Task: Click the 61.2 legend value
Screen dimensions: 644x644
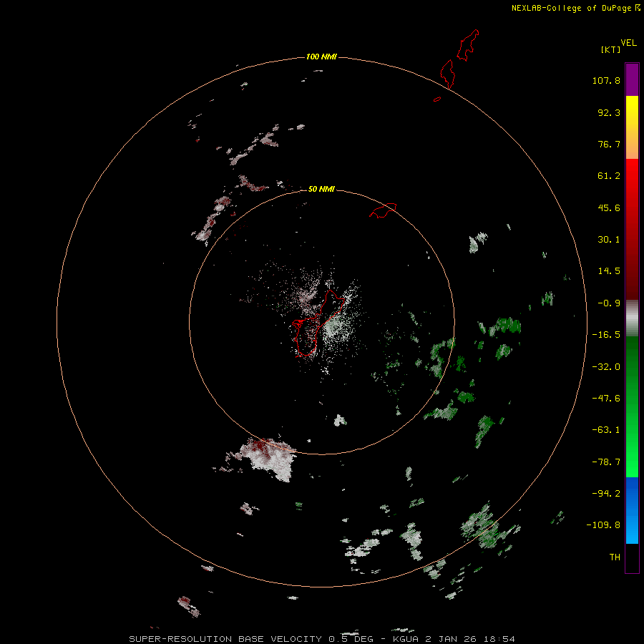Action: point(609,176)
